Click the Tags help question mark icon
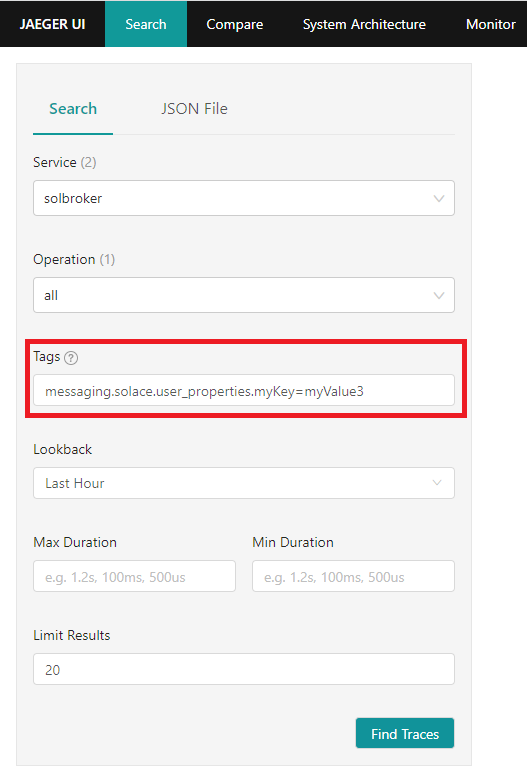The image size is (527, 766). pyautogui.click(x=71, y=358)
